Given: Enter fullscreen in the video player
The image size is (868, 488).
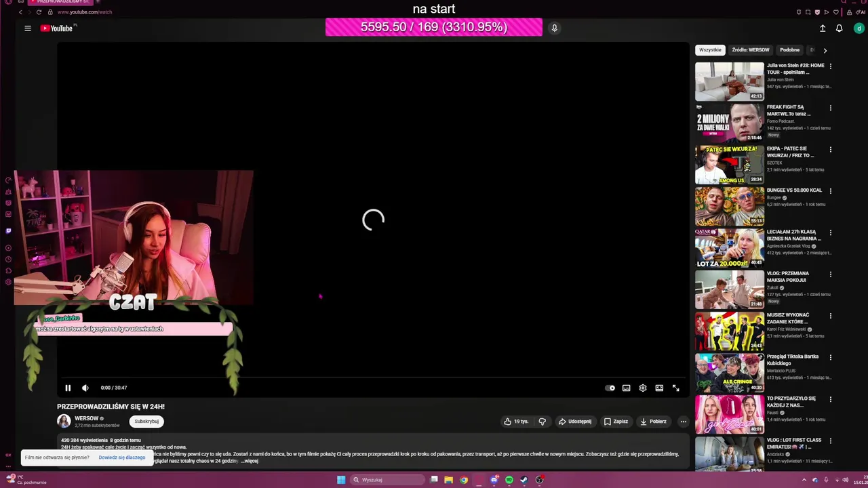Looking at the screenshot, I should (676, 388).
